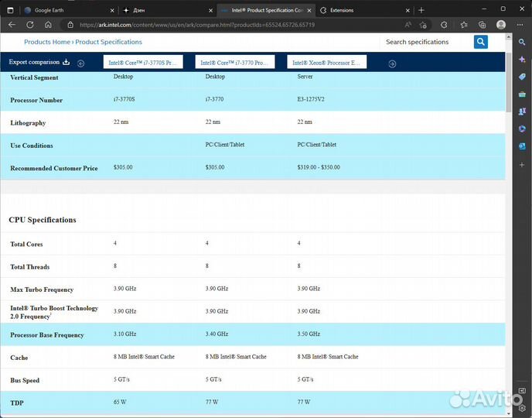Click the page vertical scrollbar thumb
The height and width of the screenshot is (418, 532).
pyautogui.click(x=508, y=81)
